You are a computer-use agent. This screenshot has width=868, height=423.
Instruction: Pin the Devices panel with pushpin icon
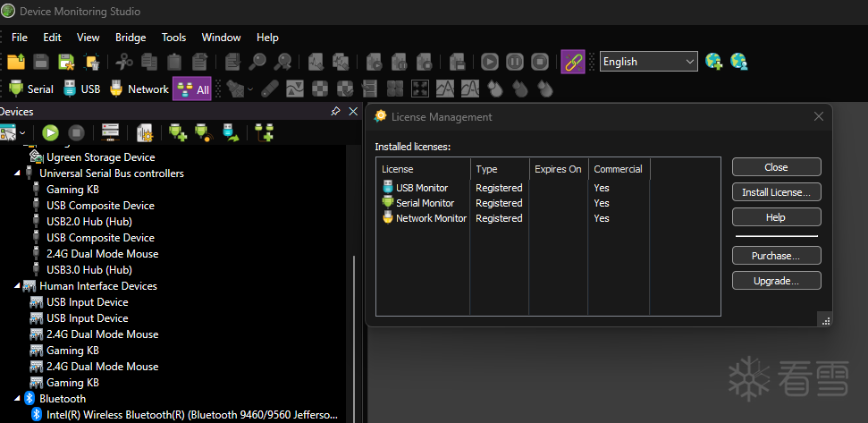click(x=335, y=111)
